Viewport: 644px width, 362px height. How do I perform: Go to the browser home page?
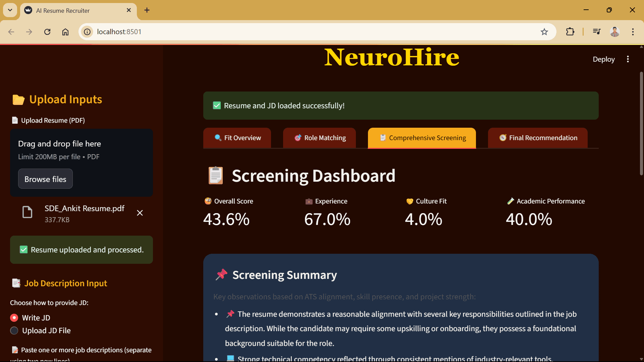[x=65, y=32]
